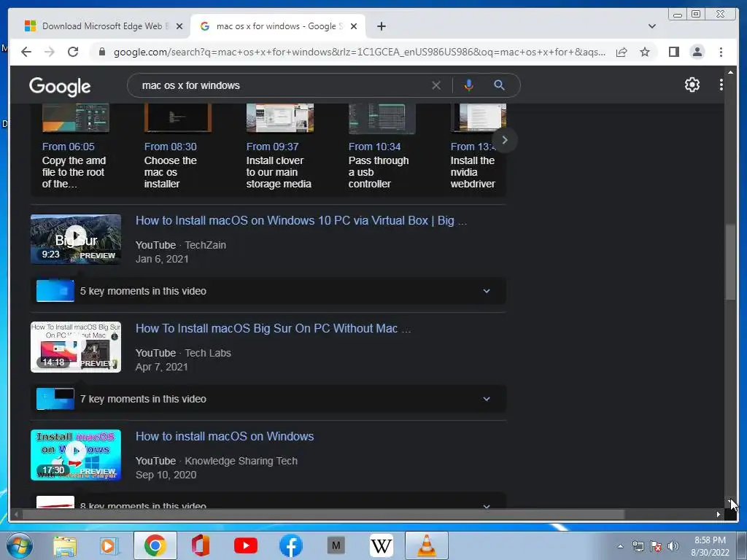Open thumbnail above 'Copy the amd file'
This screenshot has height=560, width=747.
click(75, 118)
